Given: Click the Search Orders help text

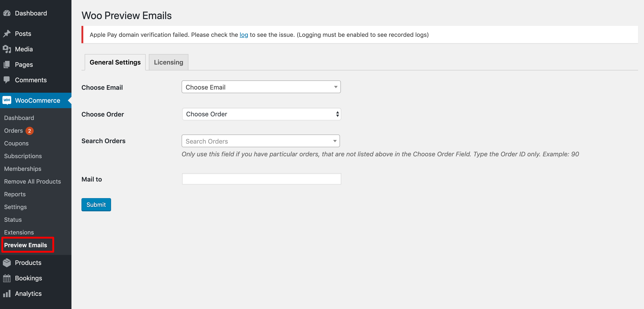Looking at the screenshot, I should coord(380,154).
